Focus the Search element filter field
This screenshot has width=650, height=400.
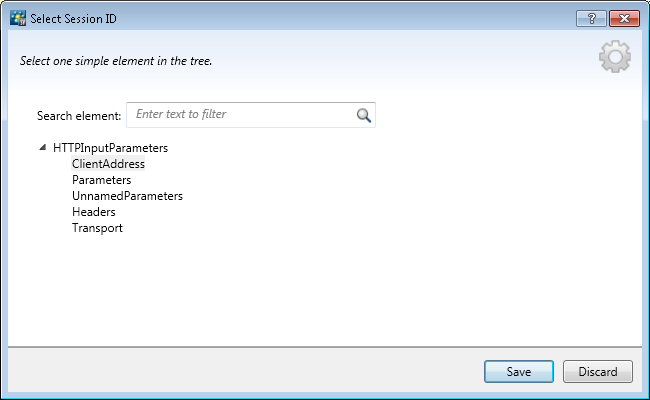click(x=240, y=115)
